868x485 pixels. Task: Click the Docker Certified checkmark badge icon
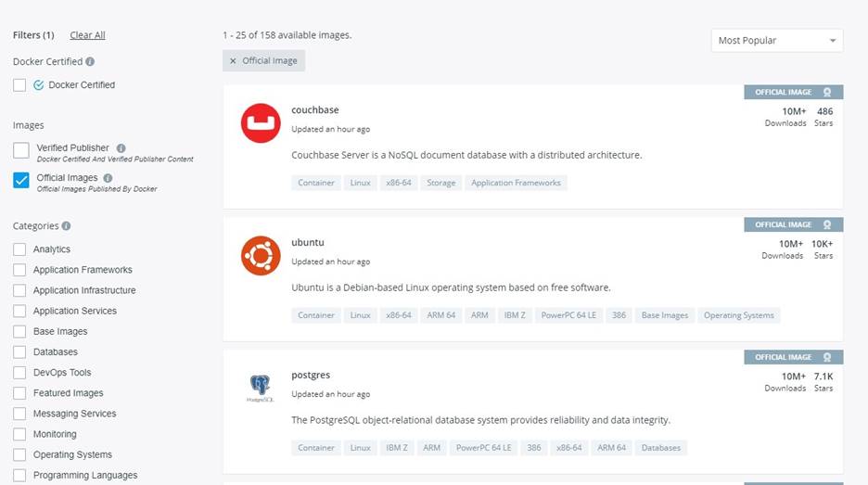click(x=38, y=85)
